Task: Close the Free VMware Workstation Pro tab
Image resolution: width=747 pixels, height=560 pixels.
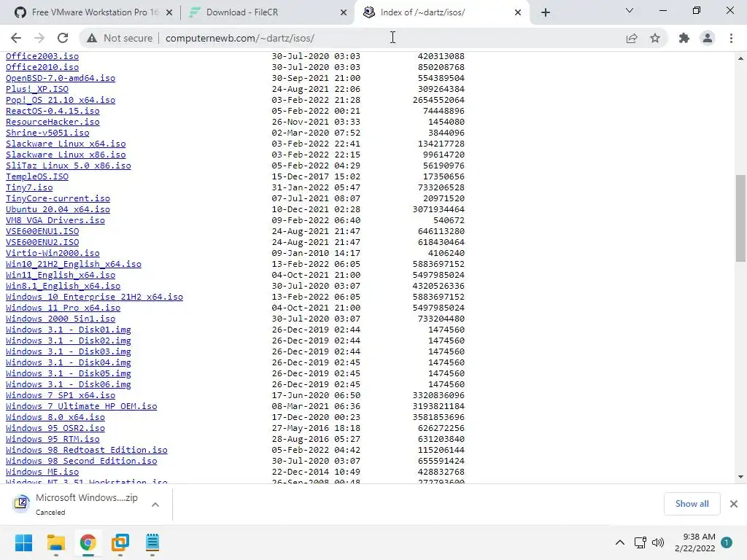Action: [169, 12]
